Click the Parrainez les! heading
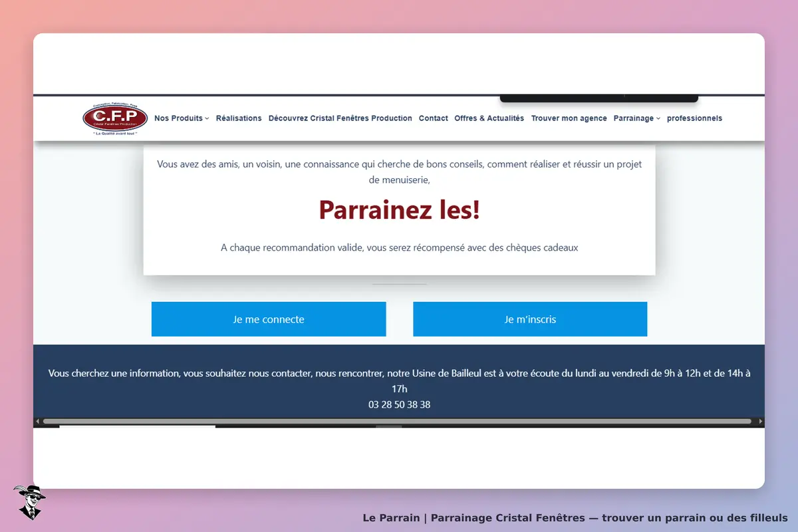798x532 pixels. click(399, 210)
